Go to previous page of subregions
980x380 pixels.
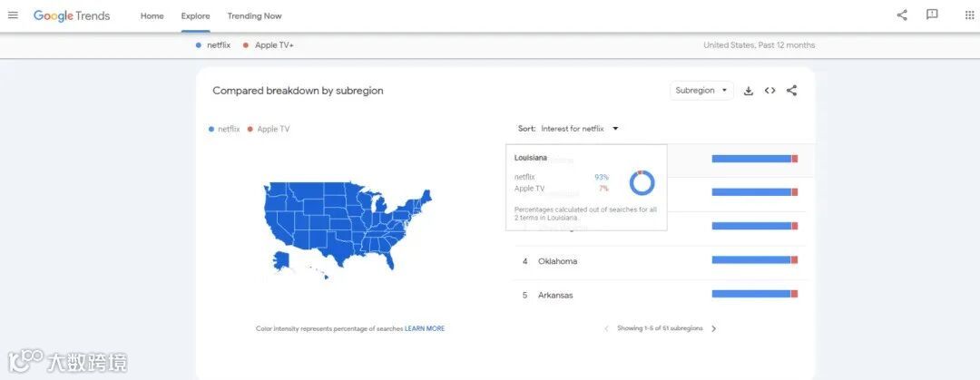[x=606, y=328]
